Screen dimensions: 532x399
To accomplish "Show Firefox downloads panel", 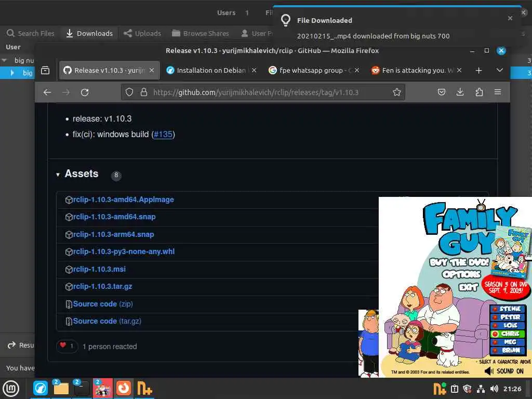I will [460, 92].
